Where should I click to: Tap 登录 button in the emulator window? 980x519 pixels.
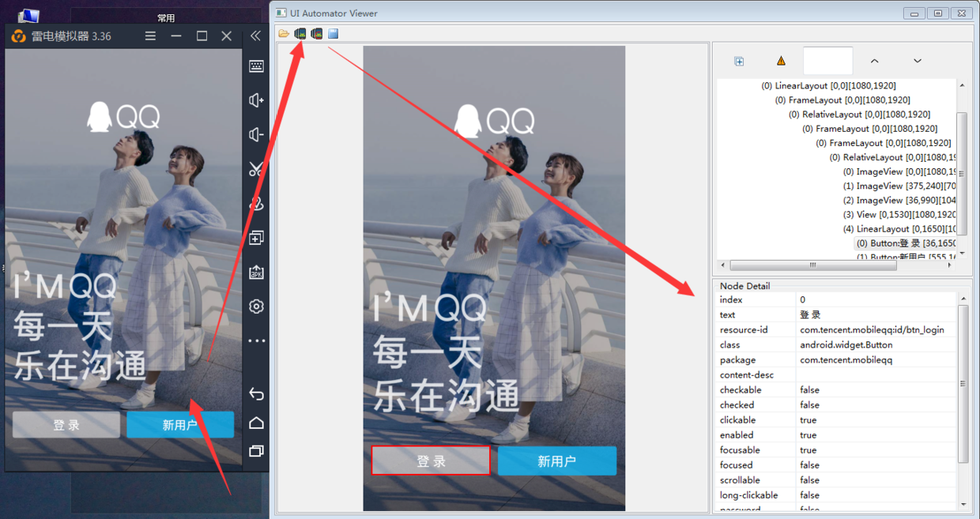click(x=66, y=425)
